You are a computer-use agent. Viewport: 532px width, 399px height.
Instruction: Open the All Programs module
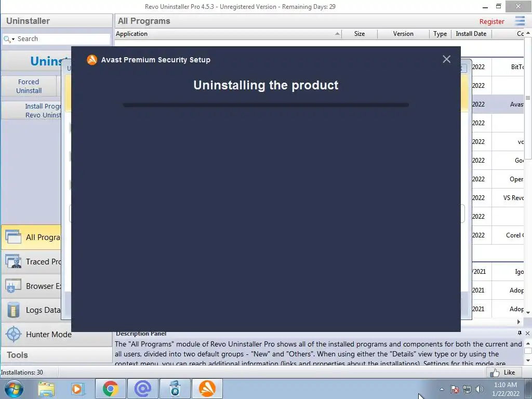[x=32, y=237]
